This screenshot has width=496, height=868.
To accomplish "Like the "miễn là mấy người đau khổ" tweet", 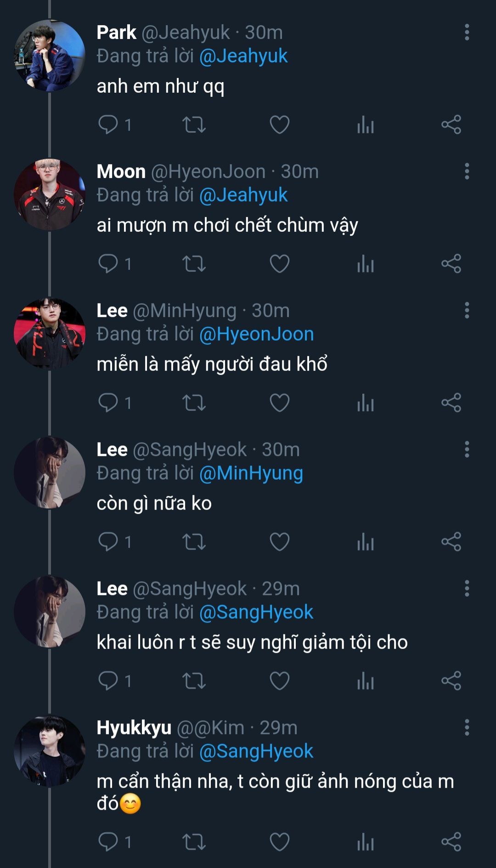I will (279, 403).
